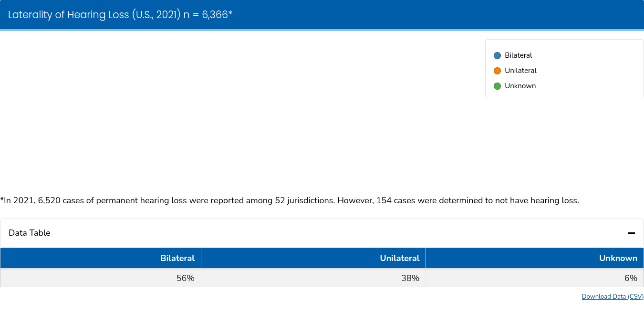Collapse the Data Table with minus icon
This screenshot has height=313, width=644.
631,233
